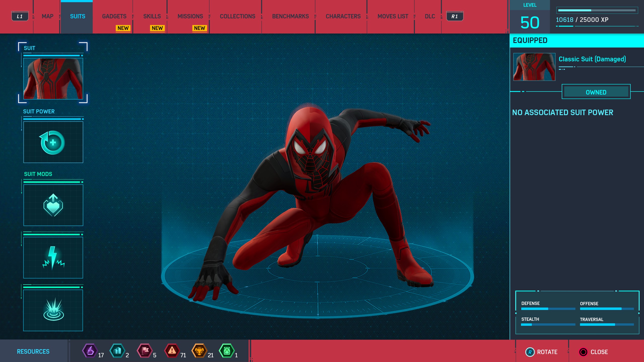Click the green backpack token icon

point(227,350)
